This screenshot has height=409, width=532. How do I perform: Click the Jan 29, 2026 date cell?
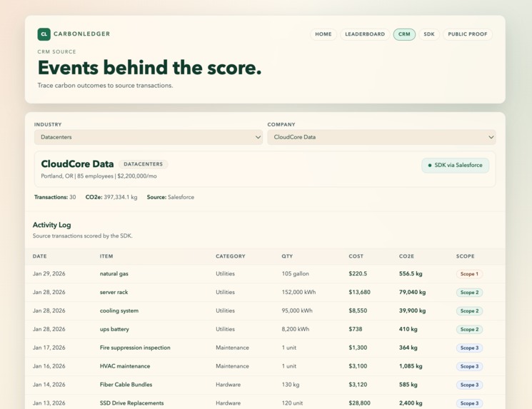pos(49,273)
